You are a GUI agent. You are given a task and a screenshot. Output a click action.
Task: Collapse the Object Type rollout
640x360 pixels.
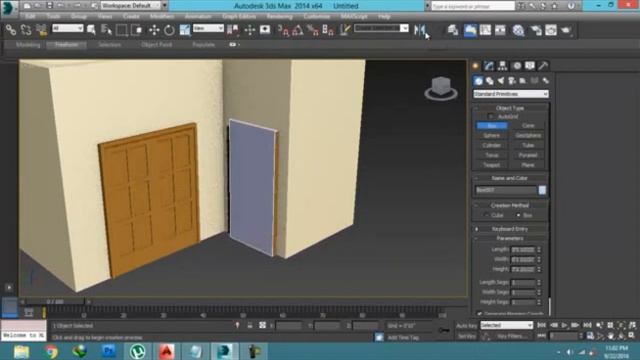click(510, 108)
